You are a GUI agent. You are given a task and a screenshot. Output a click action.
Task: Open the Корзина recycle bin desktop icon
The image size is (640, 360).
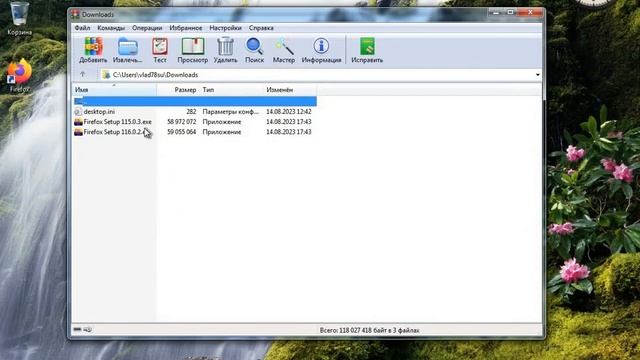pos(19,18)
